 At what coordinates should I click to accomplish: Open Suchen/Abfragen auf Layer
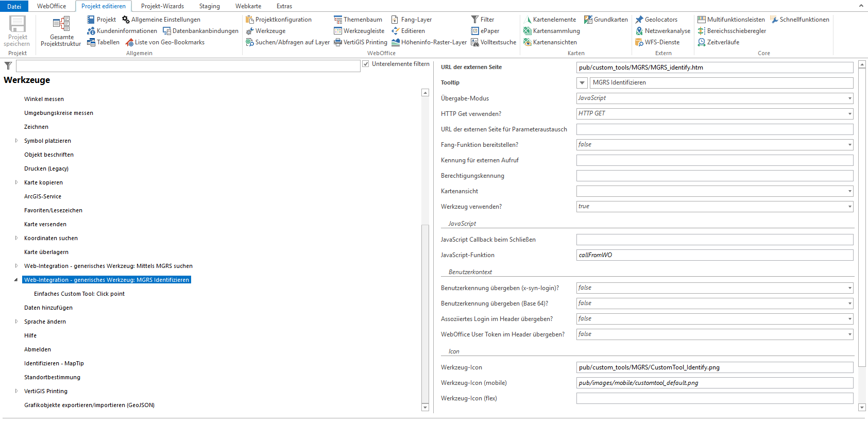coord(287,42)
